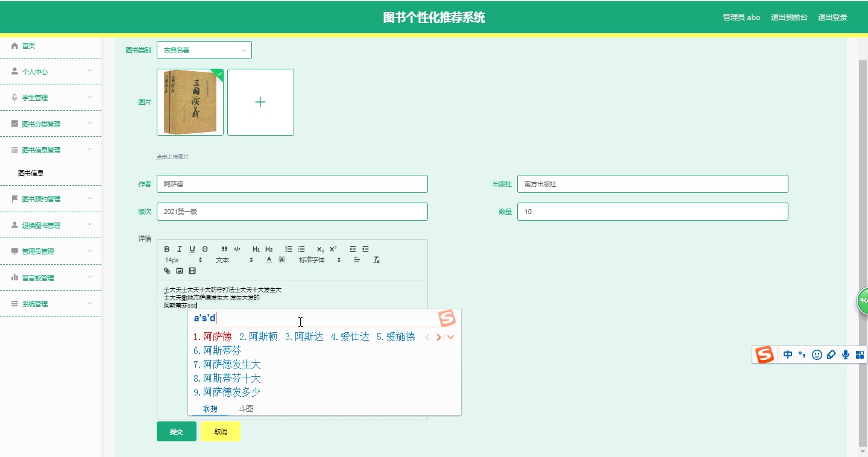Expand the 退换图书管理 sidebar menu

tap(51, 225)
